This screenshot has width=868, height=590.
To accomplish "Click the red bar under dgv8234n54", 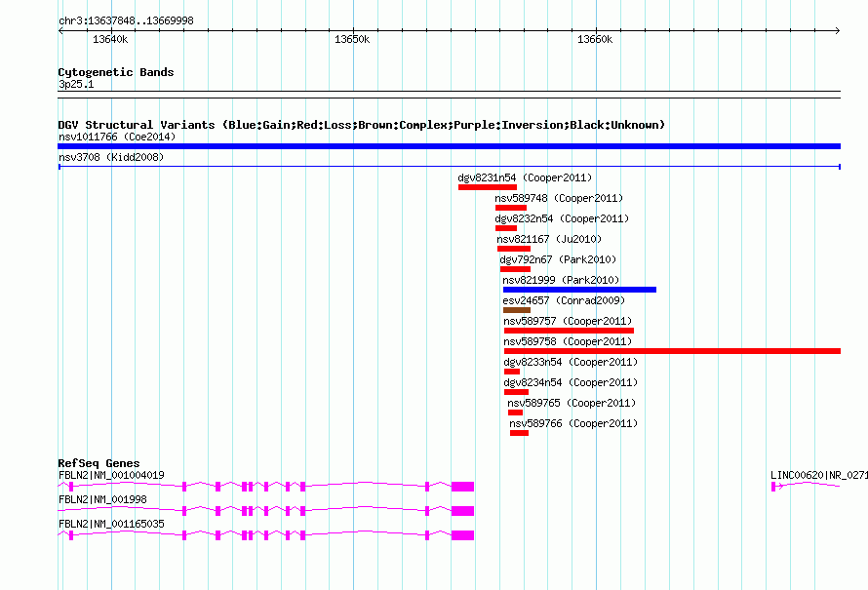I will point(517,392).
